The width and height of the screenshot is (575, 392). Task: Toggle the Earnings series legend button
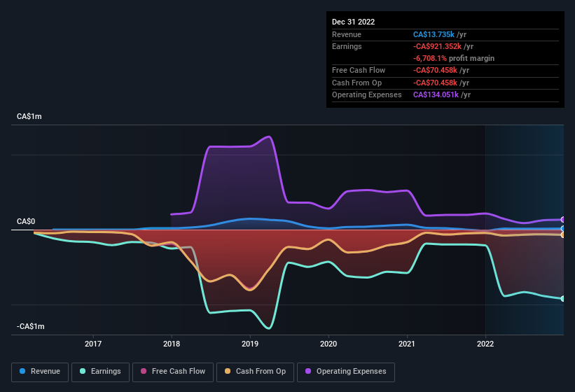pos(100,372)
